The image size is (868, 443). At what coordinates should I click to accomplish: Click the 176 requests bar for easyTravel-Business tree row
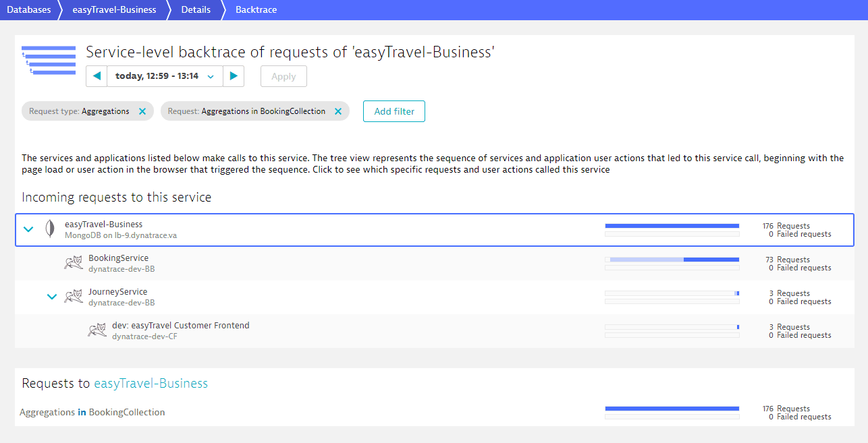pyautogui.click(x=672, y=226)
